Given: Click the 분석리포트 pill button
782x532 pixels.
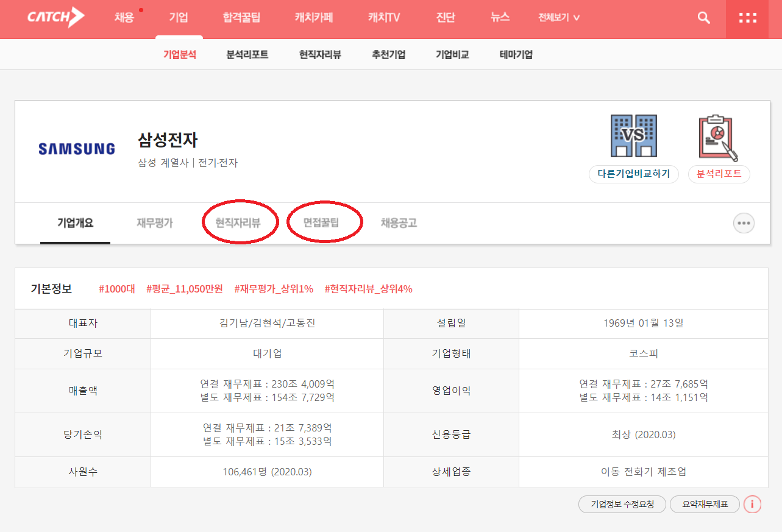Looking at the screenshot, I should [x=719, y=174].
